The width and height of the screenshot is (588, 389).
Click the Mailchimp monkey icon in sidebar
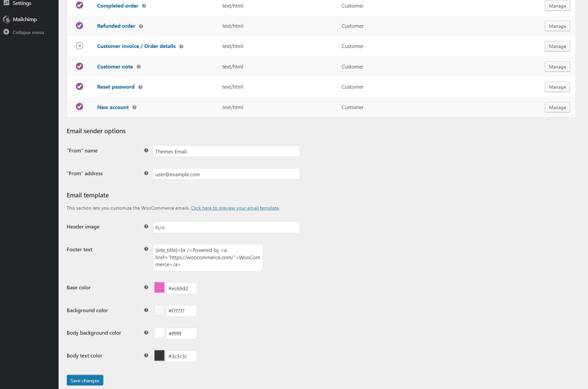pyautogui.click(x=6, y=19)
